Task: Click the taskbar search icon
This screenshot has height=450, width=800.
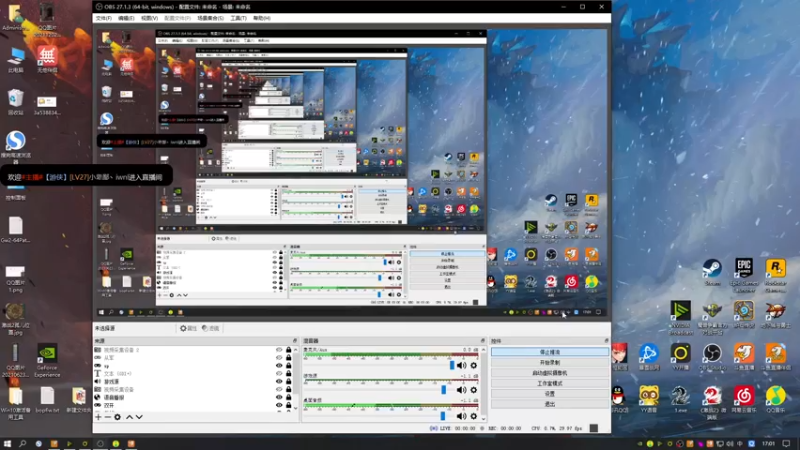Action: coord(22,444)
